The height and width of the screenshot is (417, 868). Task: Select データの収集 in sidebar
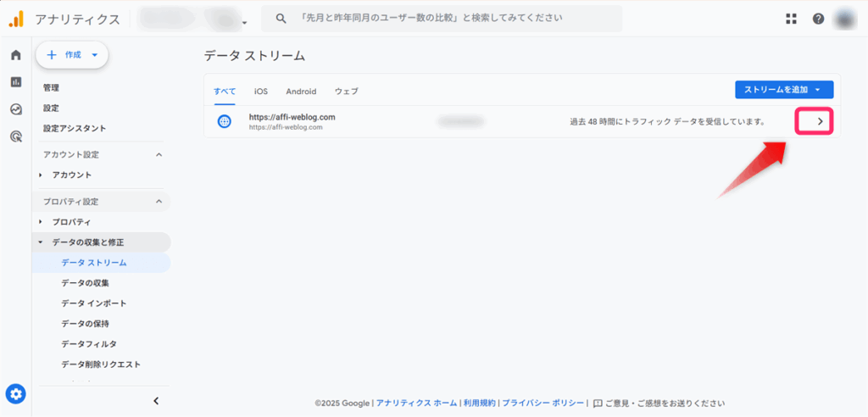(x=86, y=283)
